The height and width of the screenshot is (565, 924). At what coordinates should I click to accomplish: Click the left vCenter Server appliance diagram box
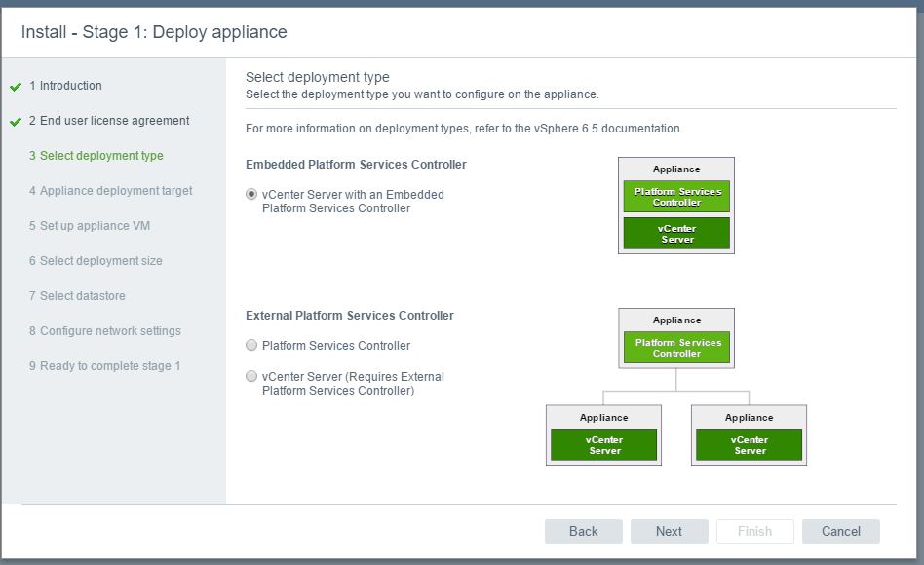(x=603, y=445)
